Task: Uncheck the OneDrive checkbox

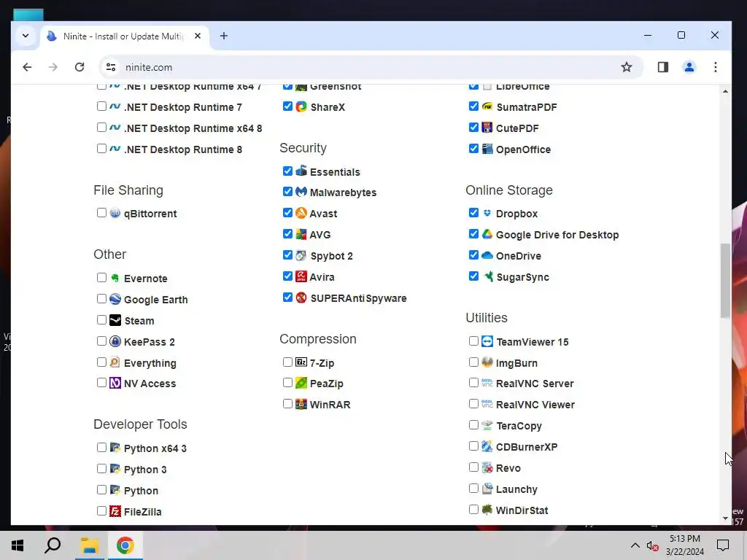Action: pos(473,254)
